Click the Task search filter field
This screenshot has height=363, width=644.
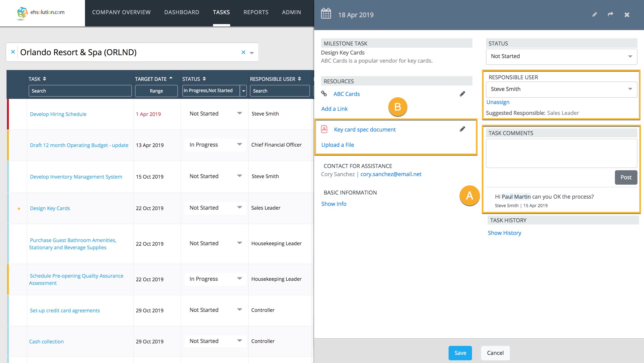tap(80, 91)
